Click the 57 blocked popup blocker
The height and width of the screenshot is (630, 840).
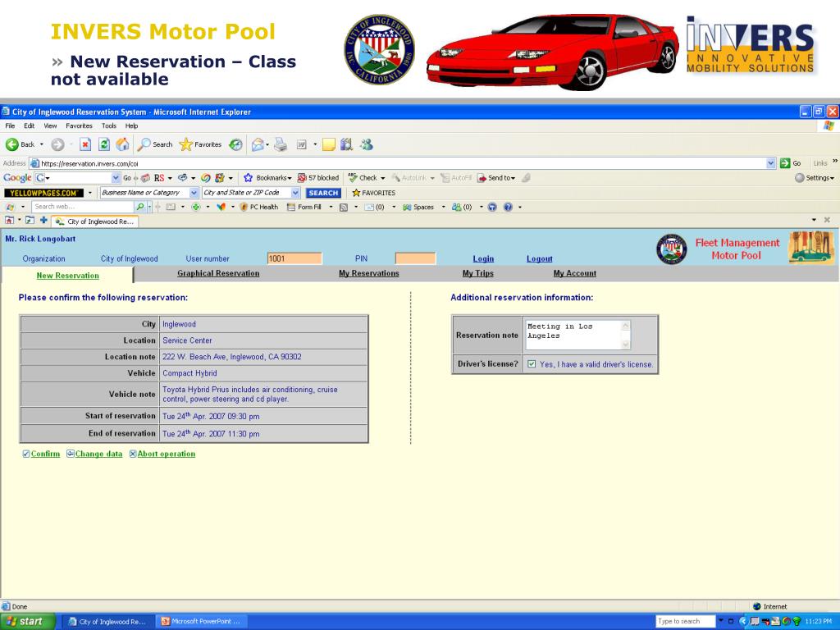click(x=318, y=178)
